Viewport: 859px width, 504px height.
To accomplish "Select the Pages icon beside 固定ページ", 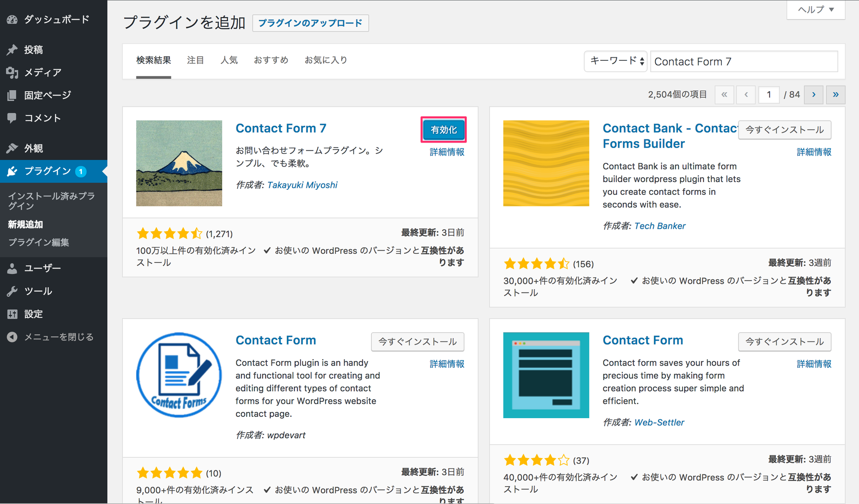I will point(12,95).
